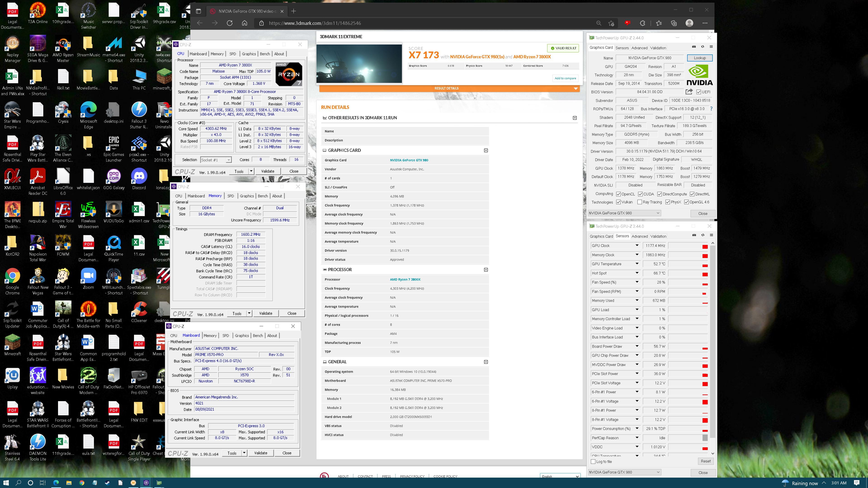This screenshot has width=868, height=488.
Task: Open Windows Start menu
Action: [6, 483]
